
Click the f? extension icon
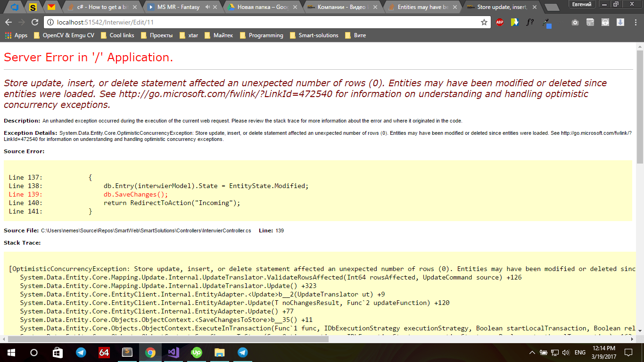[x=530, y=22]
